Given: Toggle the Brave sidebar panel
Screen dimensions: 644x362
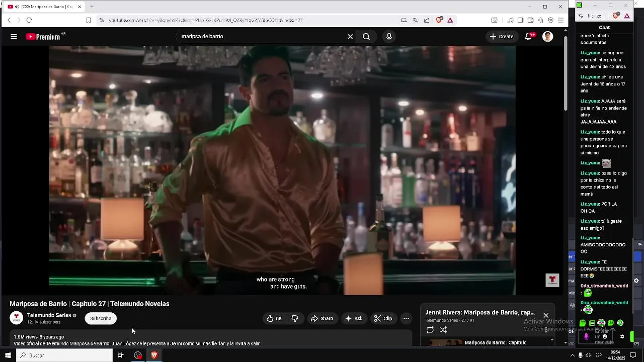Looking at the screenshot, I should [x=520, y=20].
